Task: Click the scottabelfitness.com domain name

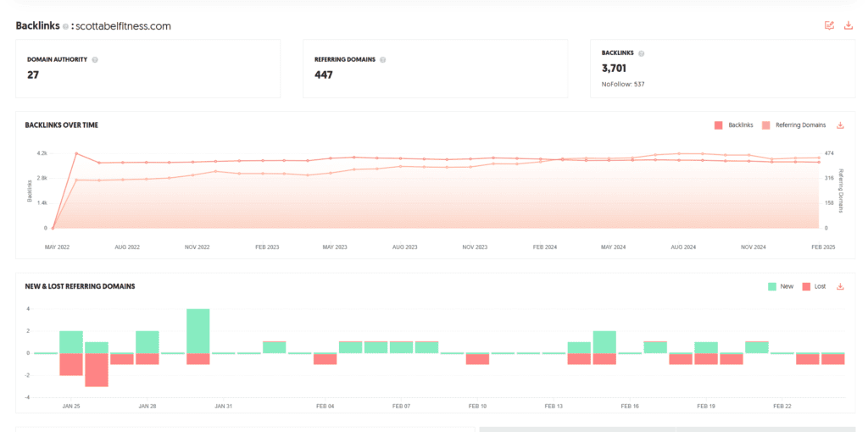Action: tap(123, 26)
